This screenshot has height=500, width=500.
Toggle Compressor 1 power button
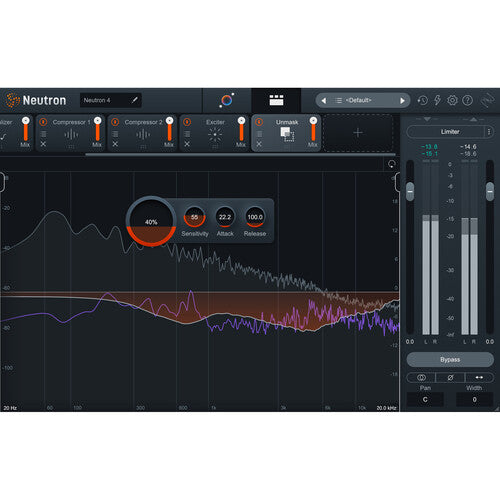pos(43,122)
